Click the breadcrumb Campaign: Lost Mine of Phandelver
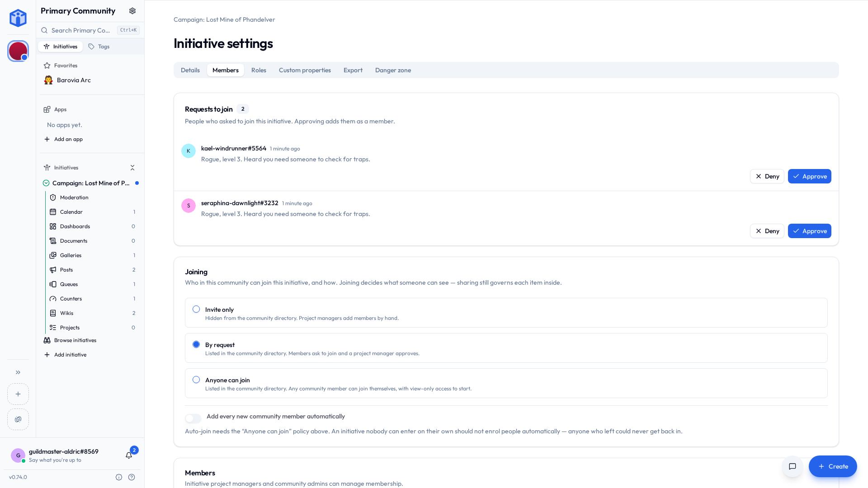The image size is (868, 488). click(x=224, y=19)
